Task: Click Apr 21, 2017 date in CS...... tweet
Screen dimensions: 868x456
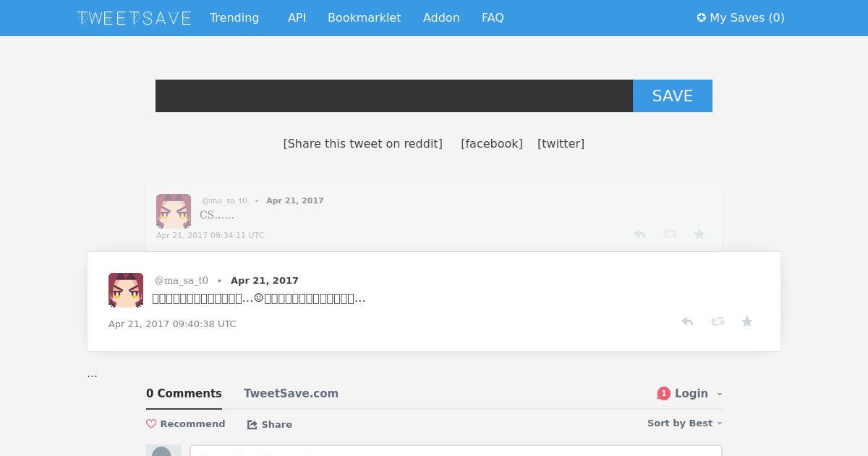Action: tap(295, 200)
